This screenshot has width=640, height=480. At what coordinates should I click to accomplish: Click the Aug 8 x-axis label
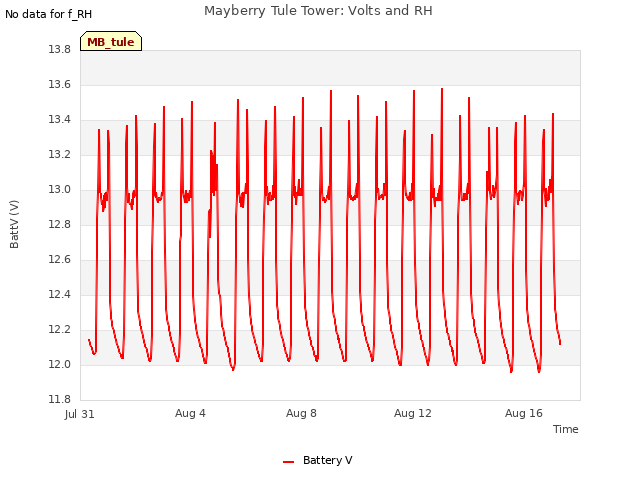pyautogui.click(x=301, y=413)
